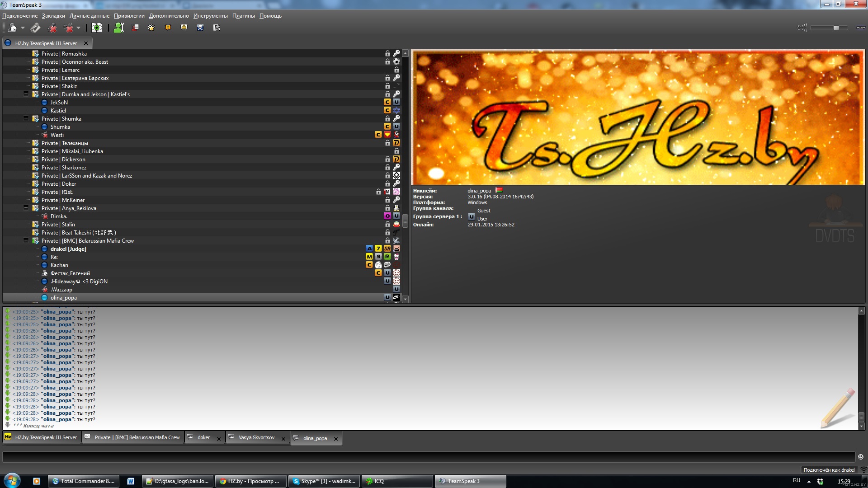Collapse the Dumka and Jekson channel
Image resolution: width=868 pixels, height=488 pixels.
[x=26, y=94]
